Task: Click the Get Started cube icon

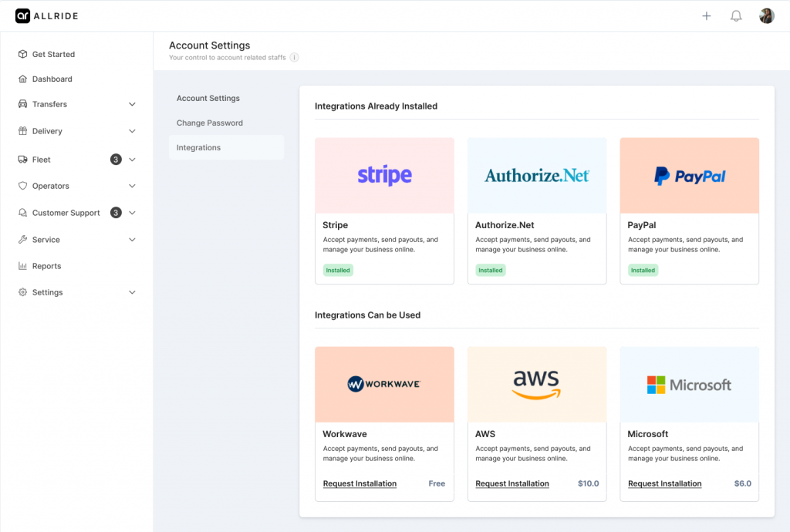Action: point(22,54)
